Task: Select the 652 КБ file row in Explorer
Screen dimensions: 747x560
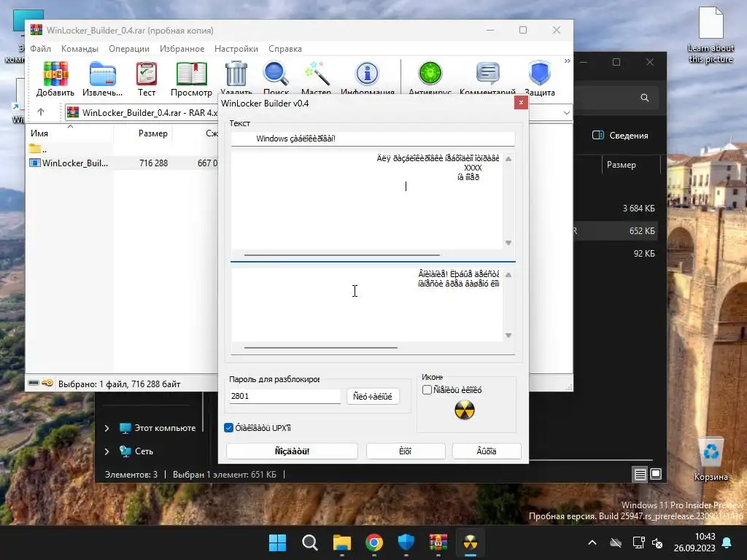Action: (614, 231)
